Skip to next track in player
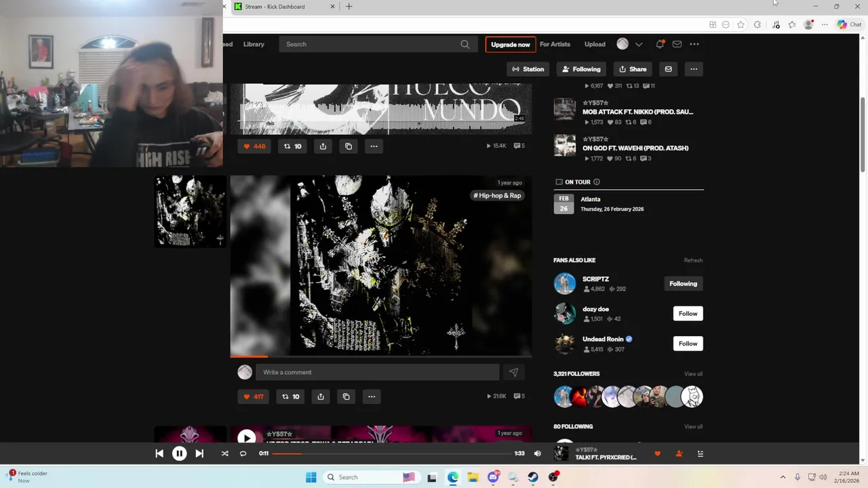The height and width of the screenshot is (488, 868). pos(199,453)
